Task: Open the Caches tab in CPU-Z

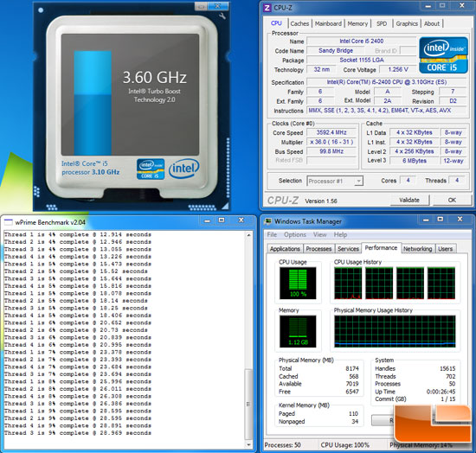Action: click(x=299, y=23)
